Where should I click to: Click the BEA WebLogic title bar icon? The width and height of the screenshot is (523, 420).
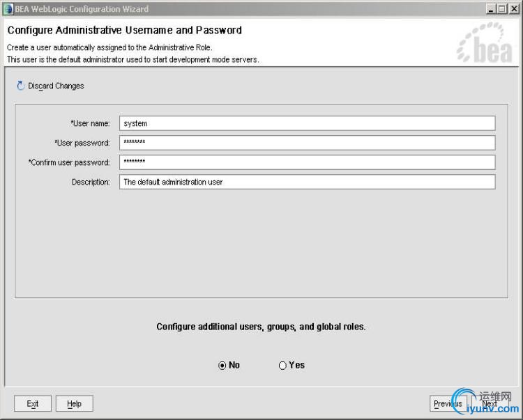pos(8,9)
